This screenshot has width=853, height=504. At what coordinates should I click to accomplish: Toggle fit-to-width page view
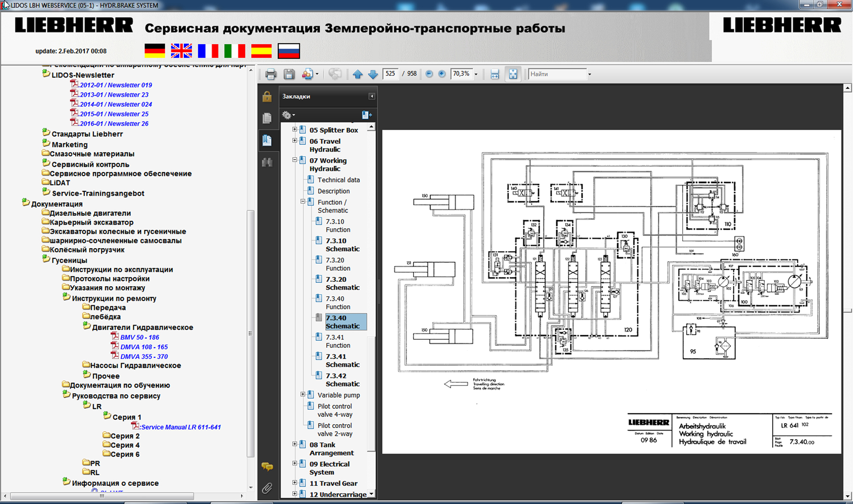[494, 74]
